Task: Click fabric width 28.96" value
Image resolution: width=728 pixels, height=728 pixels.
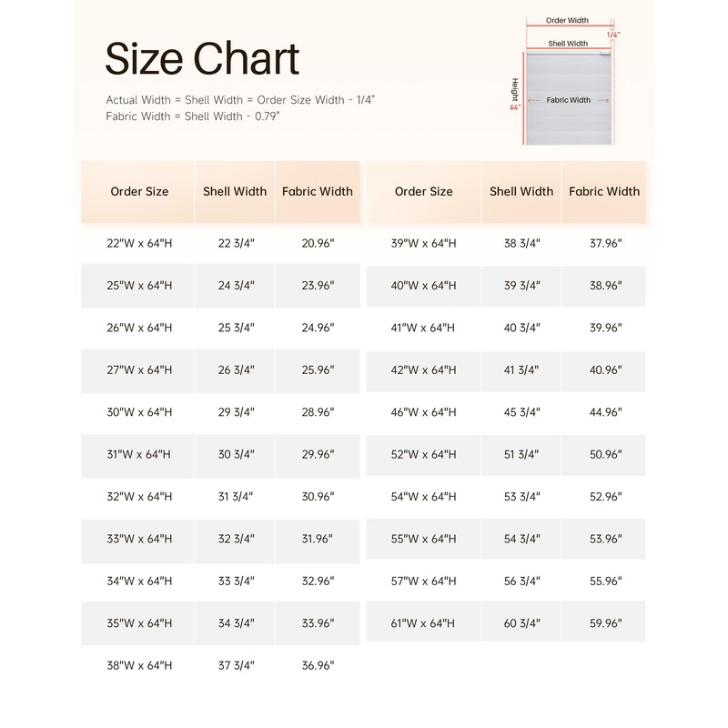Action: (x=318, y=412)
